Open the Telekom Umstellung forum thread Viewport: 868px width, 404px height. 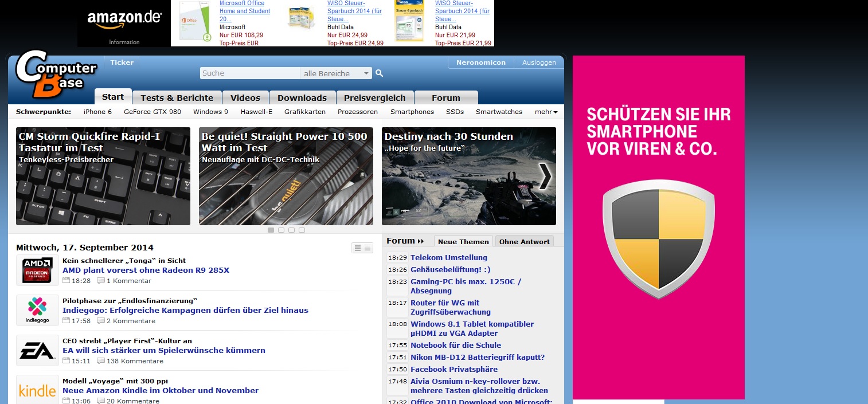[x=449, y=258]
